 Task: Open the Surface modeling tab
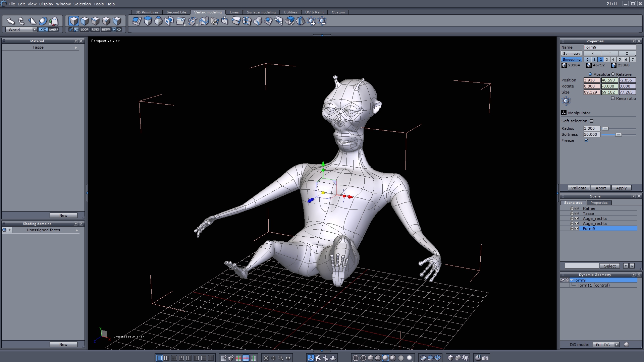[261, 12]
